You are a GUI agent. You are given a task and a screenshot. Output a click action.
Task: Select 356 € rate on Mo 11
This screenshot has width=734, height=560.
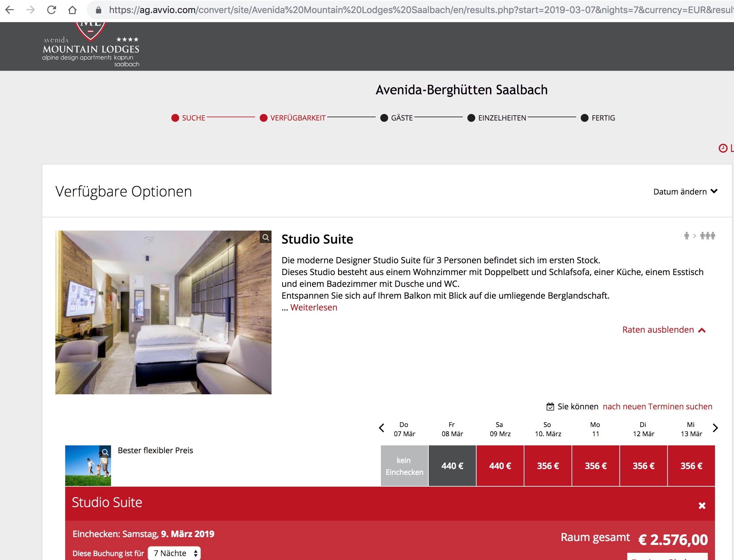[x=596, y=466]
